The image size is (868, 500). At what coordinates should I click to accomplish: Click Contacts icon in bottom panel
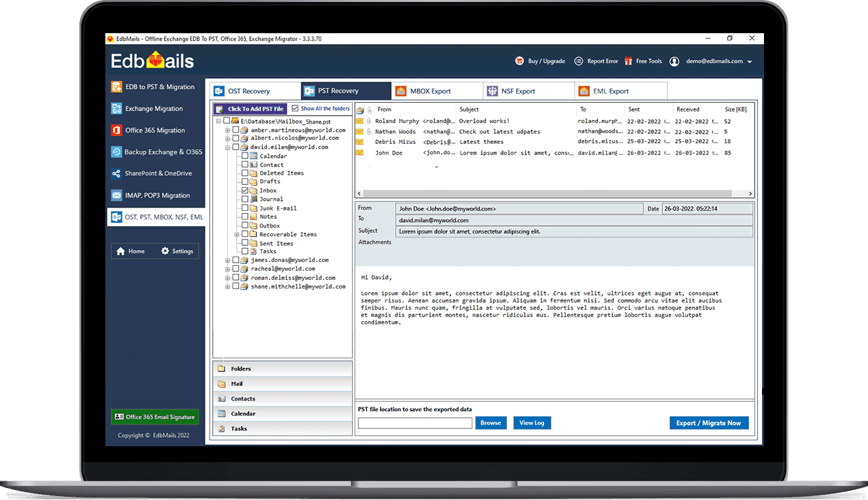pyautogui.click(x=221, y=399)
